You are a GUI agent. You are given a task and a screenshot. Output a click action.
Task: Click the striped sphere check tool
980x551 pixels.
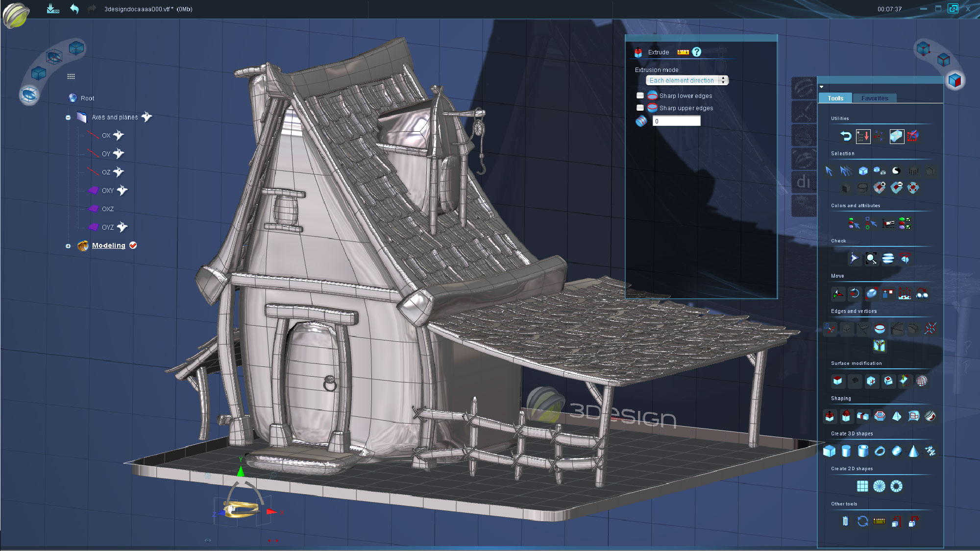point(888,259)
